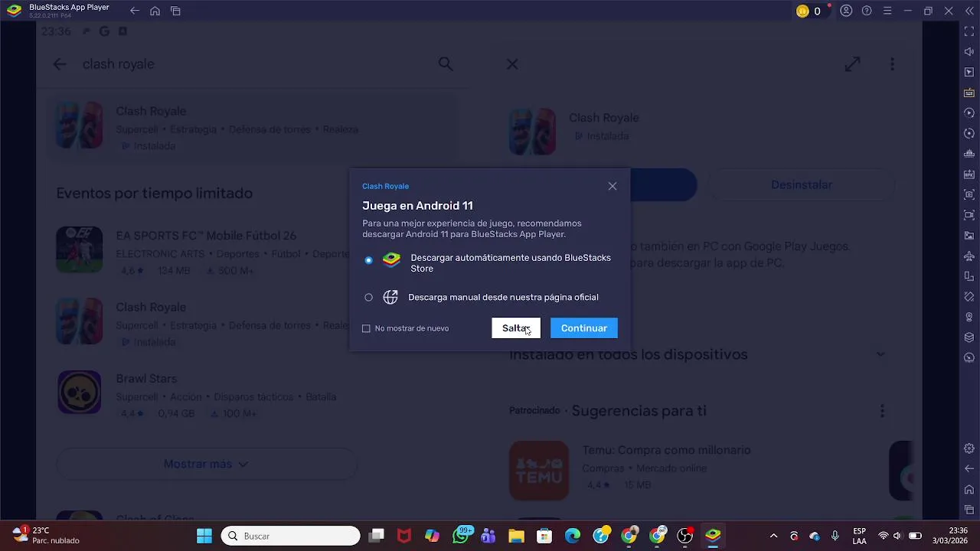Expand the Clash Royale detail pane

pyautogui.click(x=852, y=64)
